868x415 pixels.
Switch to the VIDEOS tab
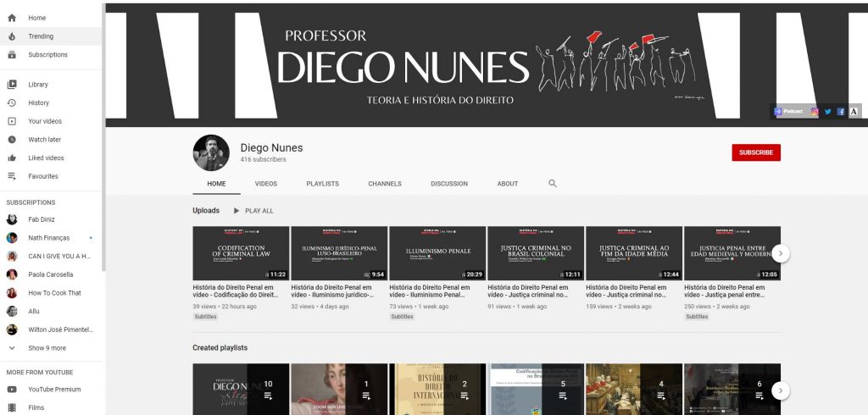pos(265,184)
